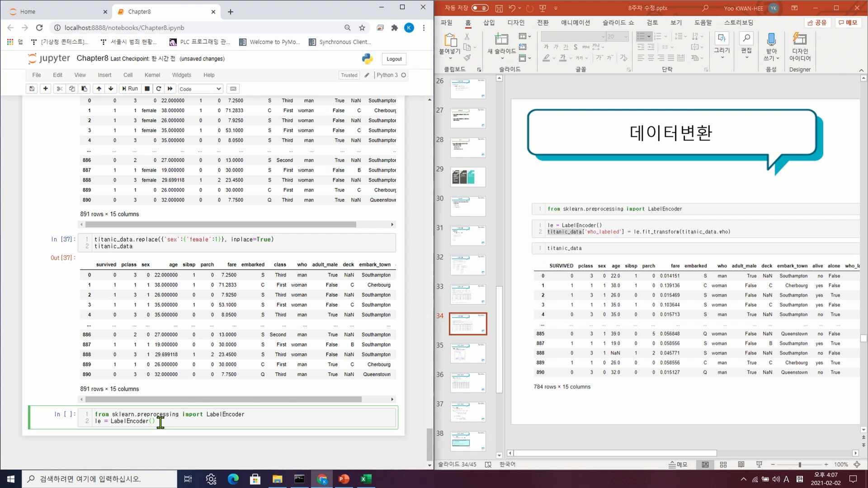Select the slide 35 thumbnail
Viewport: 868px width, 488px height.
pyautogui.click(x=467, y=353)
